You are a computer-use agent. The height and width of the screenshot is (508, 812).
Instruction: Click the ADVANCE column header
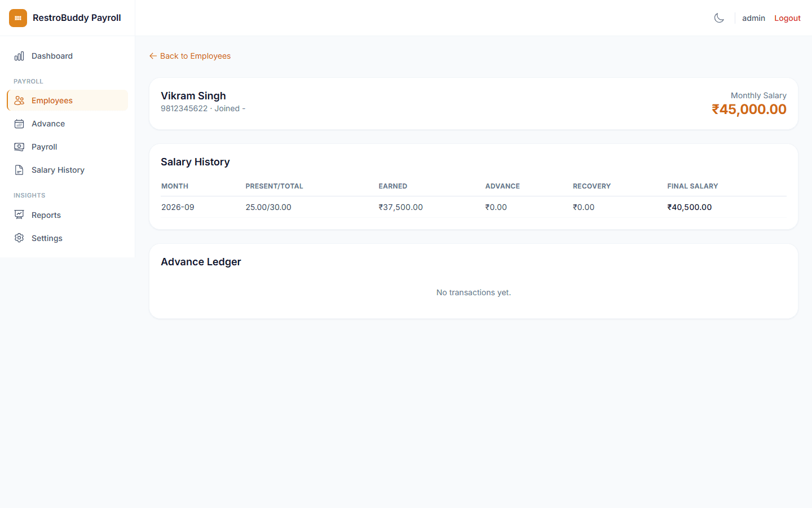502,186
